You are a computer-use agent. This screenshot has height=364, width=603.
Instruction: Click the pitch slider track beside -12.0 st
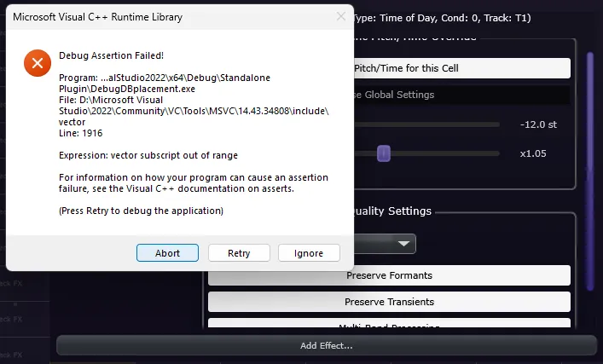pos(426,124)
